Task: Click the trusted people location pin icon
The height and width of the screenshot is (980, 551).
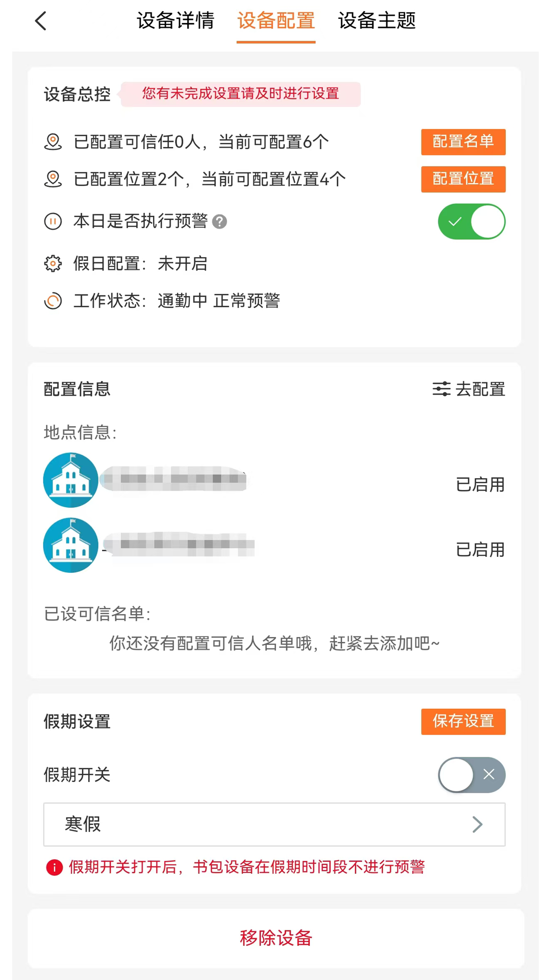Action: coord(53,142)
